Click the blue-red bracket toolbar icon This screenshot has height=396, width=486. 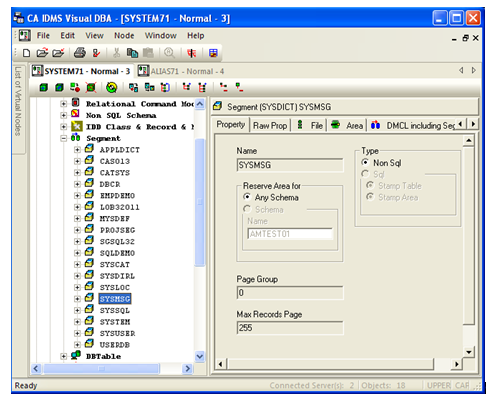[165, 88]
